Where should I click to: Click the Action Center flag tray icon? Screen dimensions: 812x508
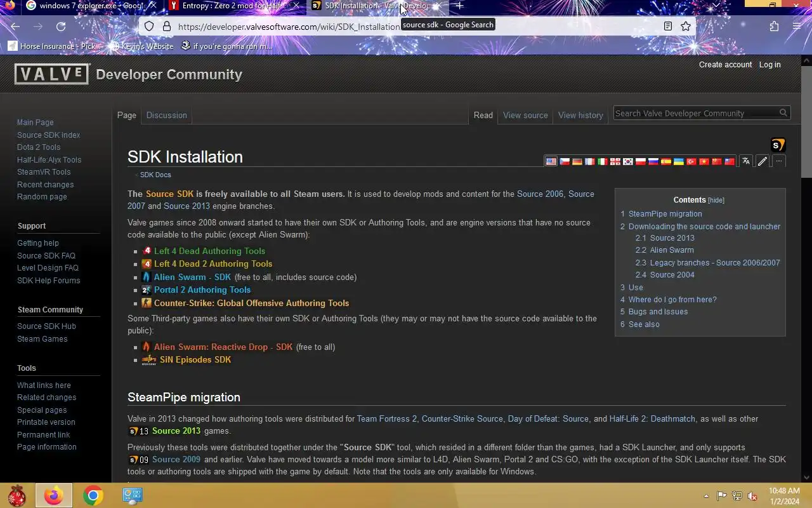[x=722, y=496]
